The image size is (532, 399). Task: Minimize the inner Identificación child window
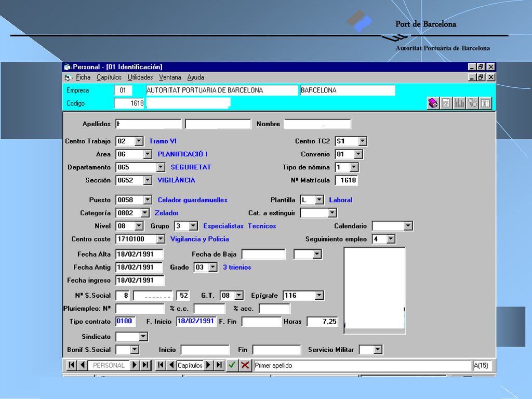point(472,77)
